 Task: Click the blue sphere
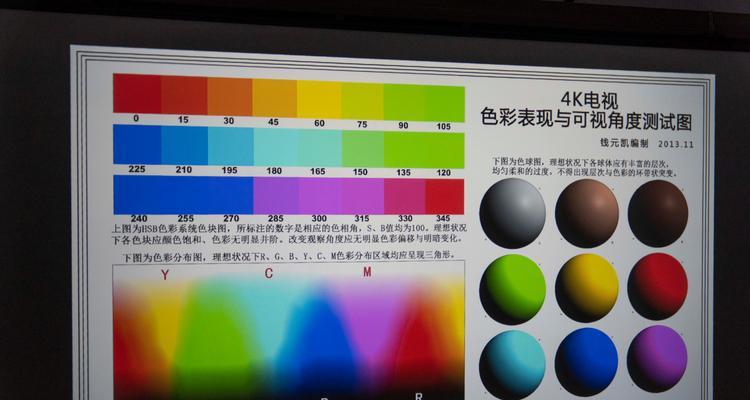(586, 362)
